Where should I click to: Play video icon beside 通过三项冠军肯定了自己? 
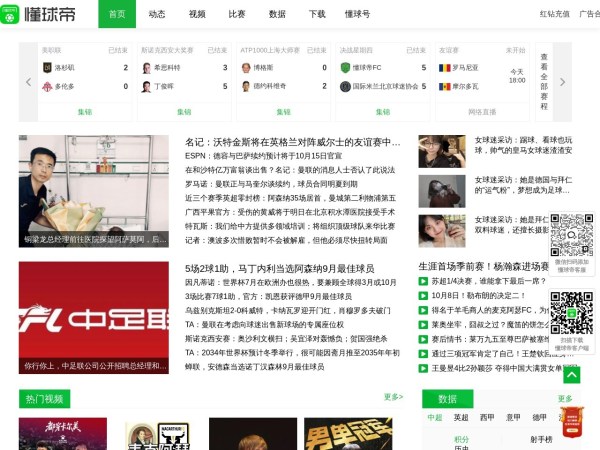pos(423,354)
